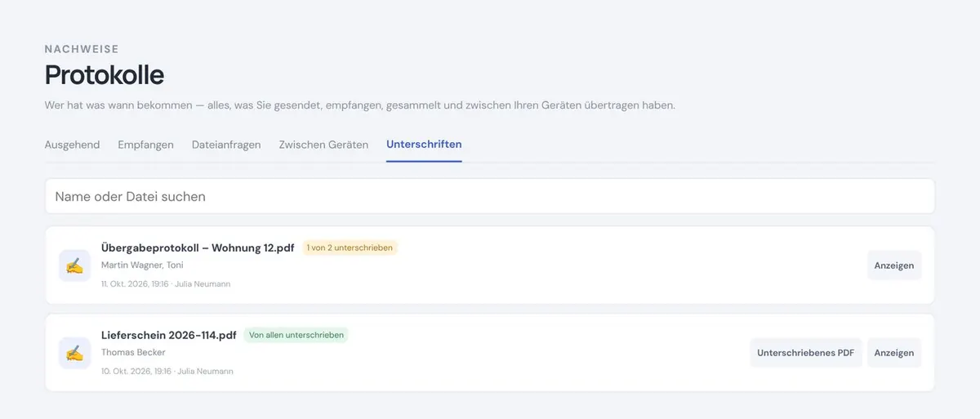Click the '1 von 2 unterschrieben' badge
Screen dimensions: 980x419
pos(350,247)
